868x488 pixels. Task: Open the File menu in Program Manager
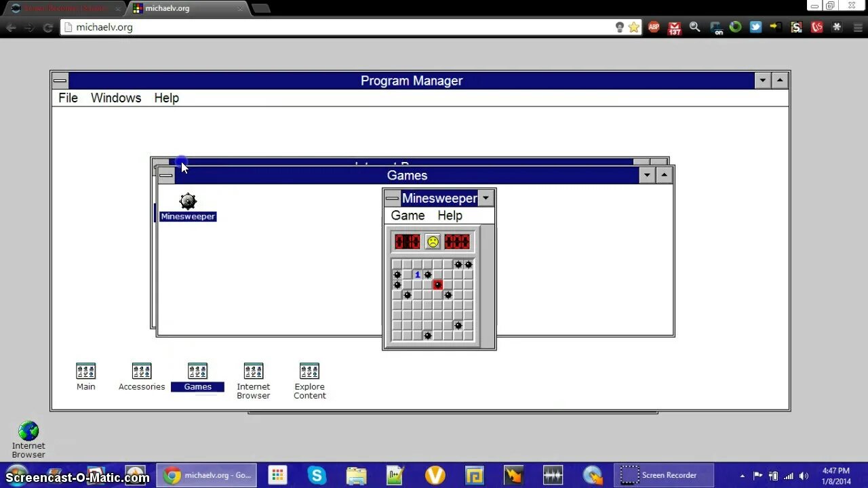(x=68, y=98)
